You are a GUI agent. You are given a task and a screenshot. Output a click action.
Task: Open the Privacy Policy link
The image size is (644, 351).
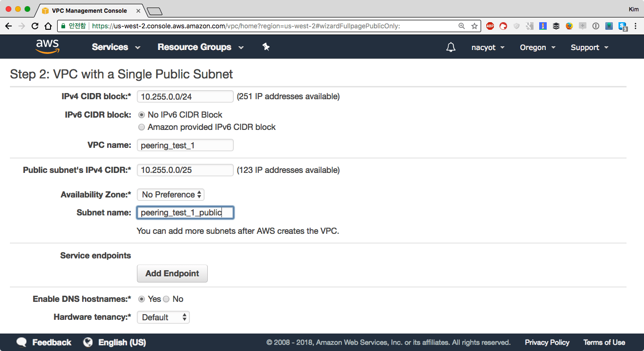(x=547, y=342)
